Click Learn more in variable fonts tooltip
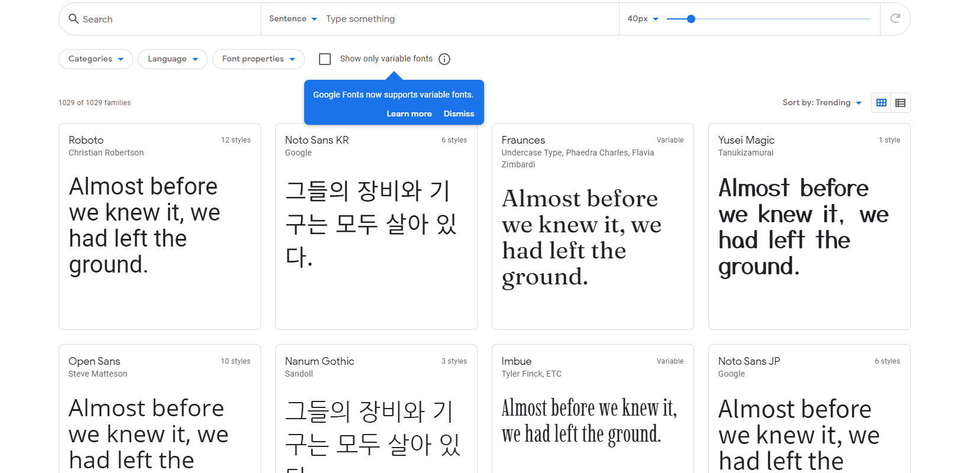The height and width of the screenshot is (473, 980). [x=409, y=114]
